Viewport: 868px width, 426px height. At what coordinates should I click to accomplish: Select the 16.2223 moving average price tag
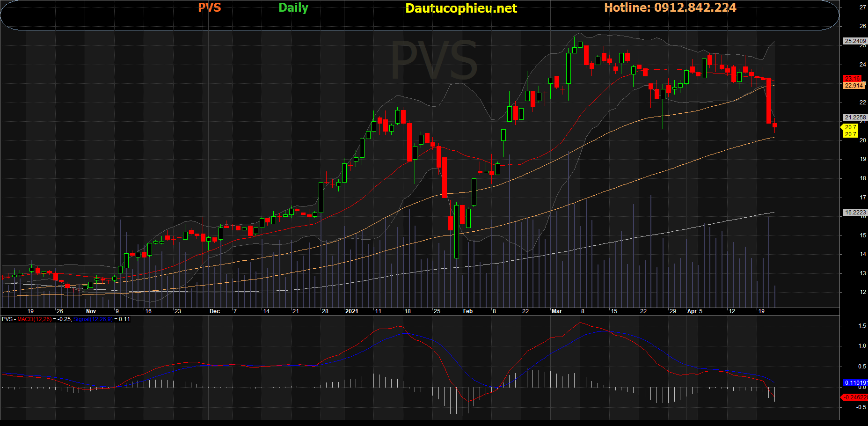855,213
